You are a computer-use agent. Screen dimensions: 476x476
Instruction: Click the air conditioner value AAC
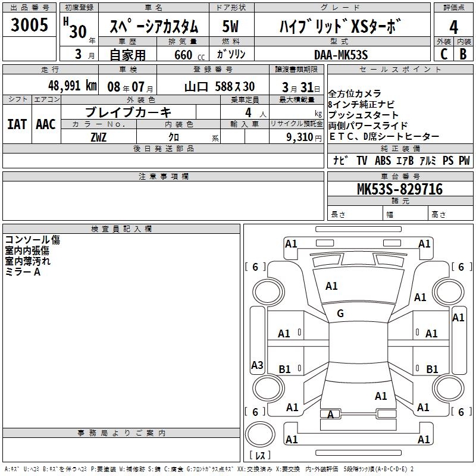point(46,124)
